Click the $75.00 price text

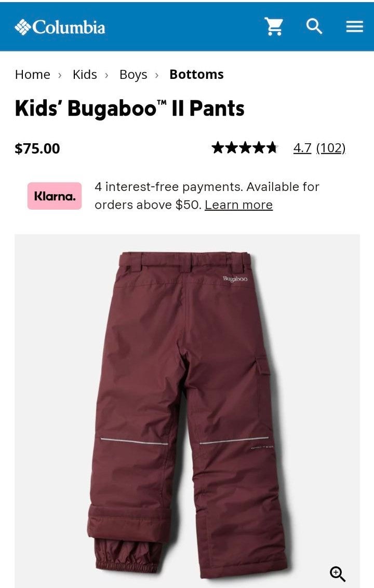(x=37, y=148)
